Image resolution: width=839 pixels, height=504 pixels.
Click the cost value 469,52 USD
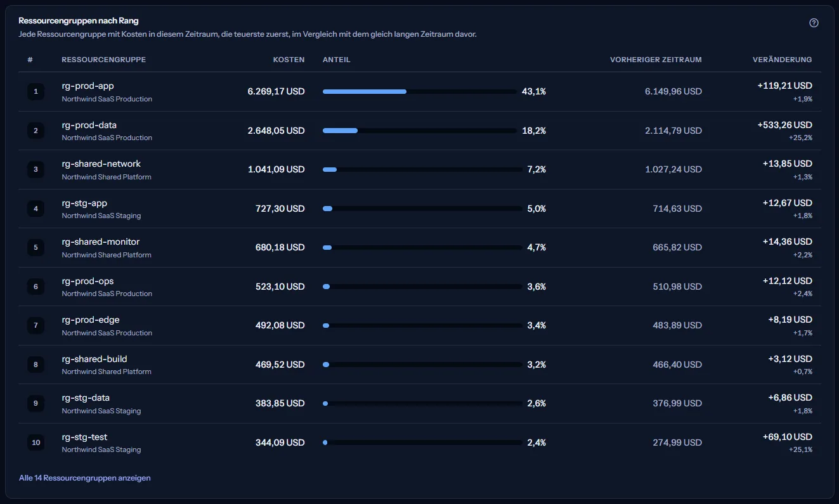pos(280,365)
